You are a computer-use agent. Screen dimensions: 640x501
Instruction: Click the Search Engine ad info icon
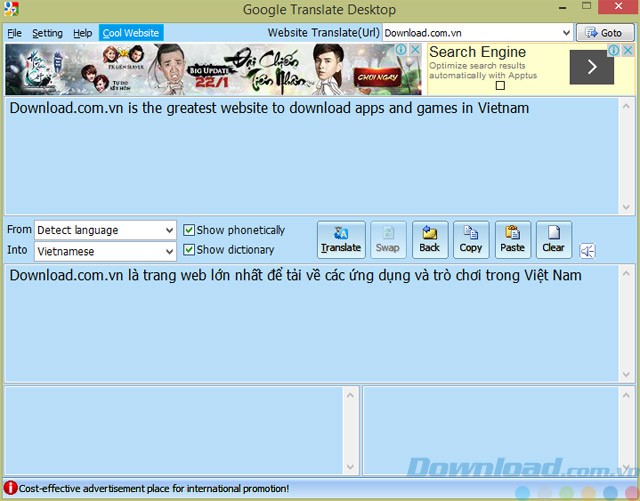[613, 50]
